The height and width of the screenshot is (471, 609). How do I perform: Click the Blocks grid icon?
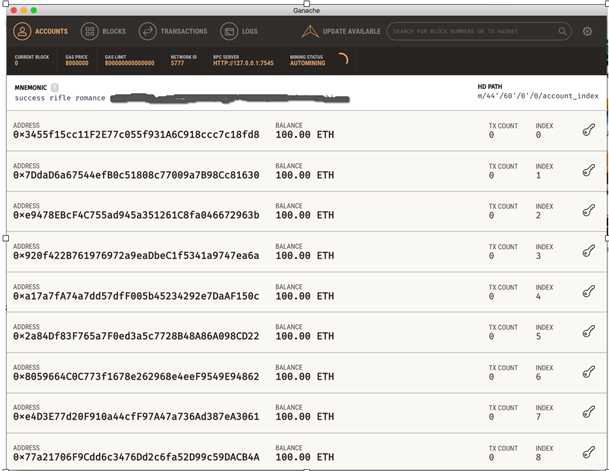point(90,31)
